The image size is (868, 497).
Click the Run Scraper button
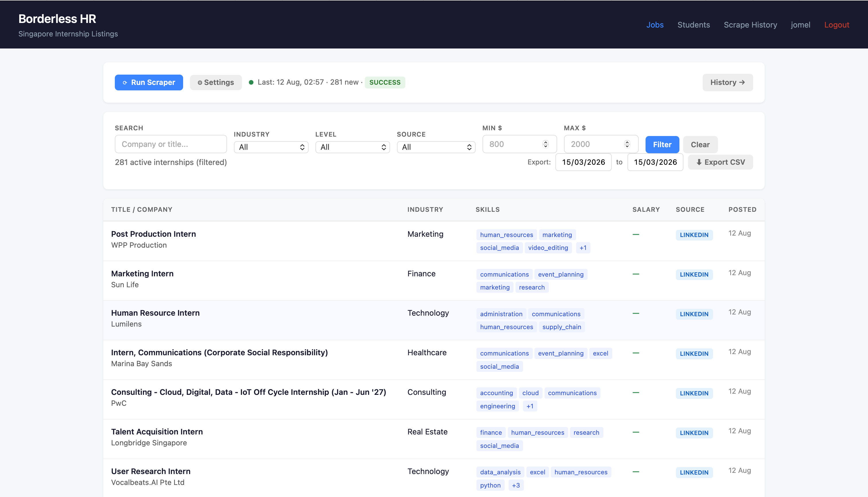click(x=148, y=82)
